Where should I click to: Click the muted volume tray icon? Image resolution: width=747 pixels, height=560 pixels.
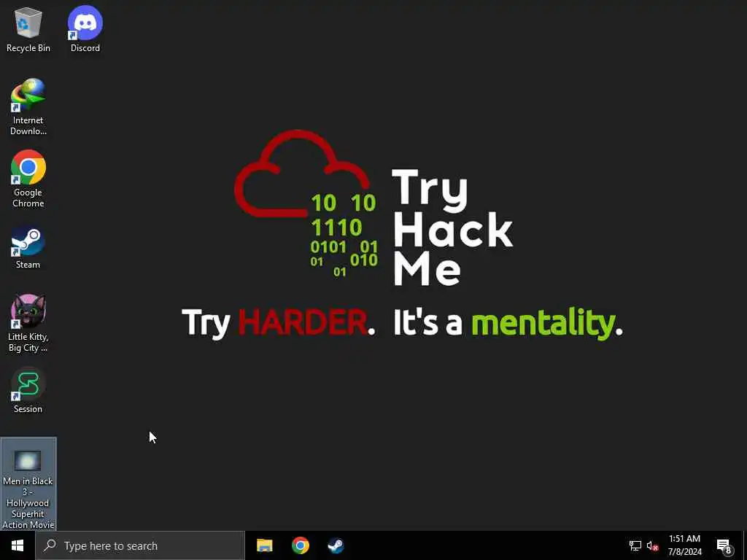[x=652, y=545]
